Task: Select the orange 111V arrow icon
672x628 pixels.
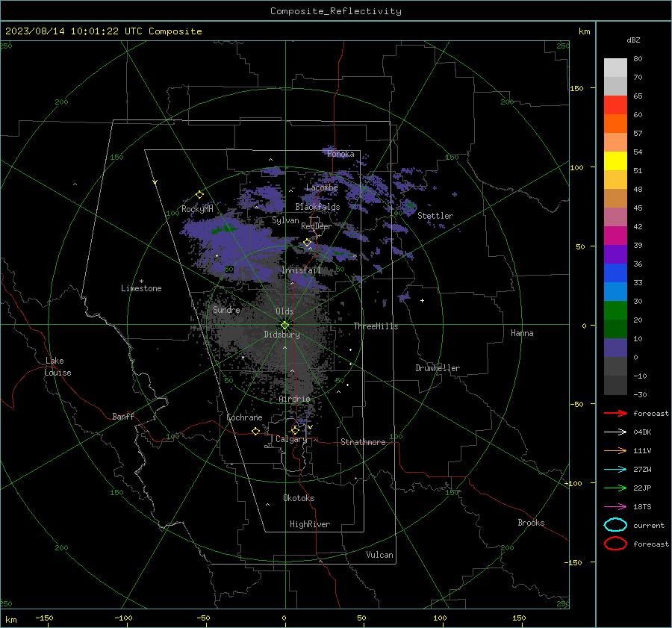Action: coord(615,450)
